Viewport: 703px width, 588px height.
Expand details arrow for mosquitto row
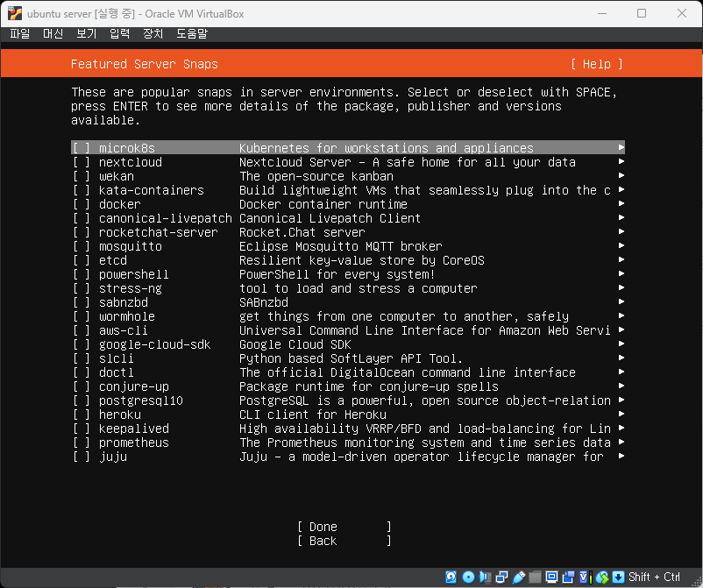[621, 245]
